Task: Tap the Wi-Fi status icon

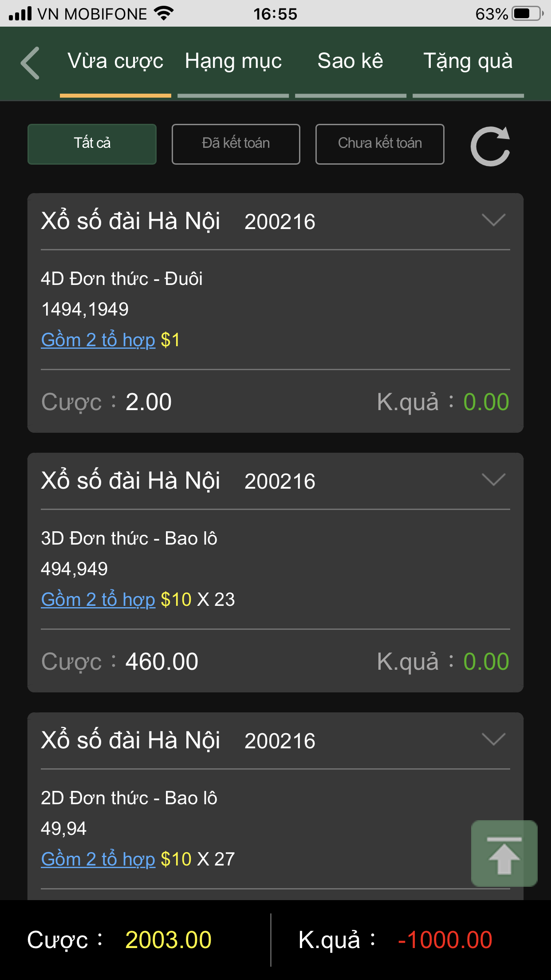Action: tap(164, 14)
